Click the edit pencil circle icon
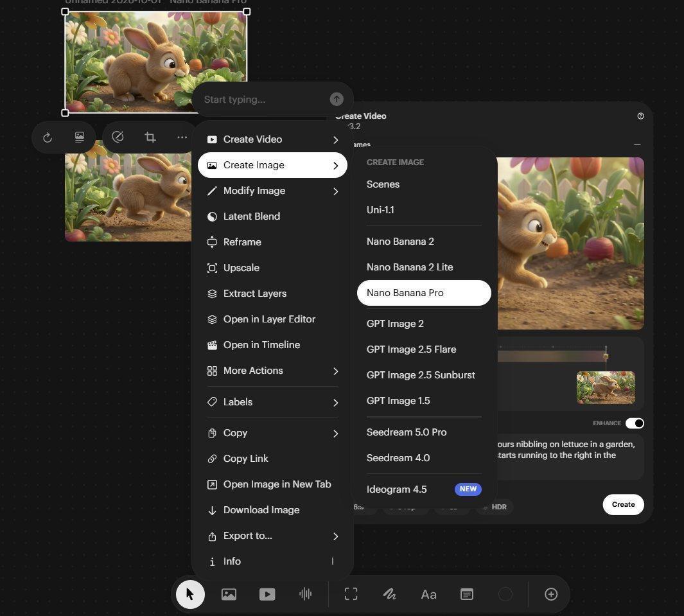 pos(118,137)
